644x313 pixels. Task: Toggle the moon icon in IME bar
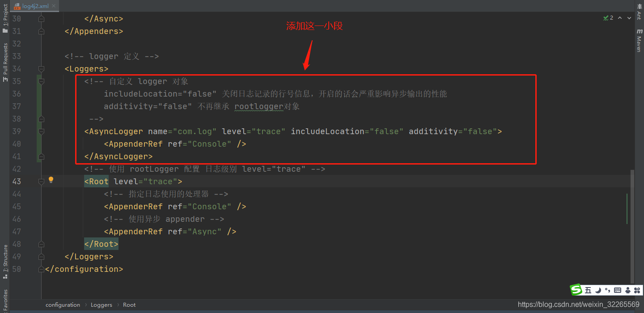coord(598,290)
